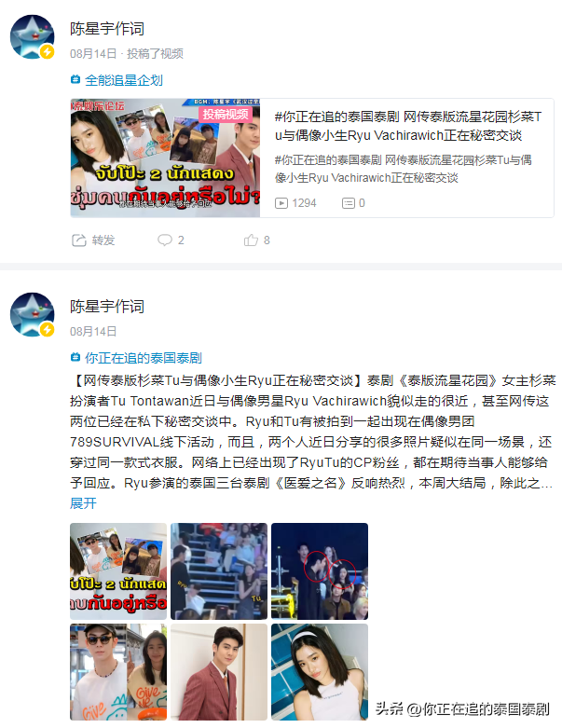Click the super-topic icon beside 全能追星企划

75,80
